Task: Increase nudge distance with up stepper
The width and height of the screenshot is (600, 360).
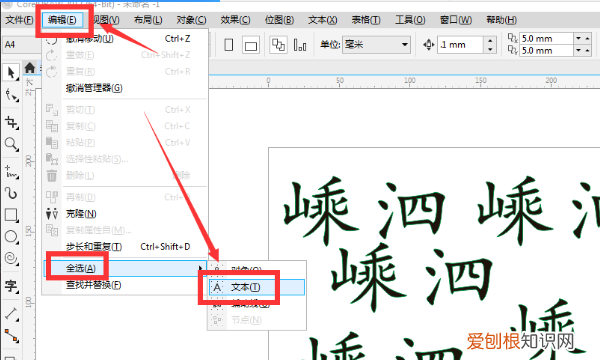Action: pyautogui.click(x=490, y=40)
